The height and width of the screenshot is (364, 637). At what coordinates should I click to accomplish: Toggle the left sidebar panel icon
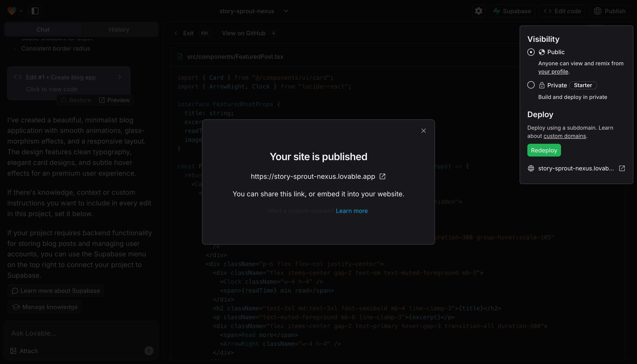pos(35,11)
